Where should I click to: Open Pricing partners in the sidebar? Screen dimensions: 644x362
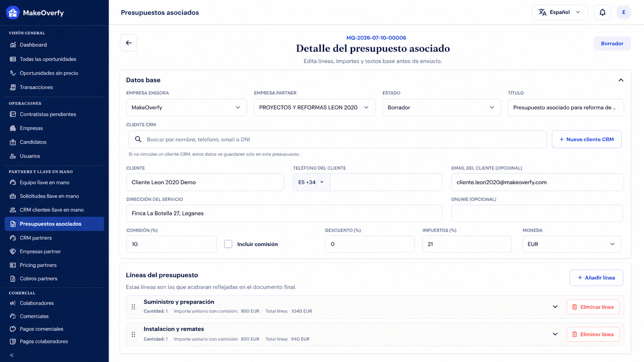[x=38, y=265]
